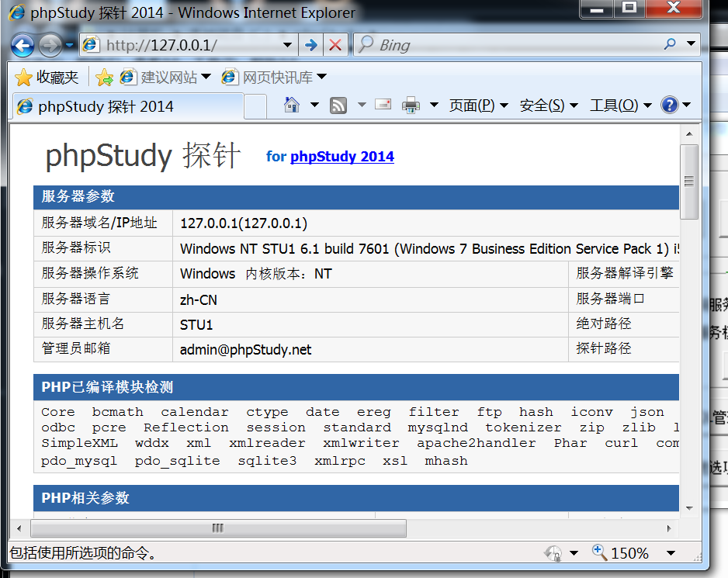
Task: Click the vertical scrollbar down arrow
Action: pos(689,508)
